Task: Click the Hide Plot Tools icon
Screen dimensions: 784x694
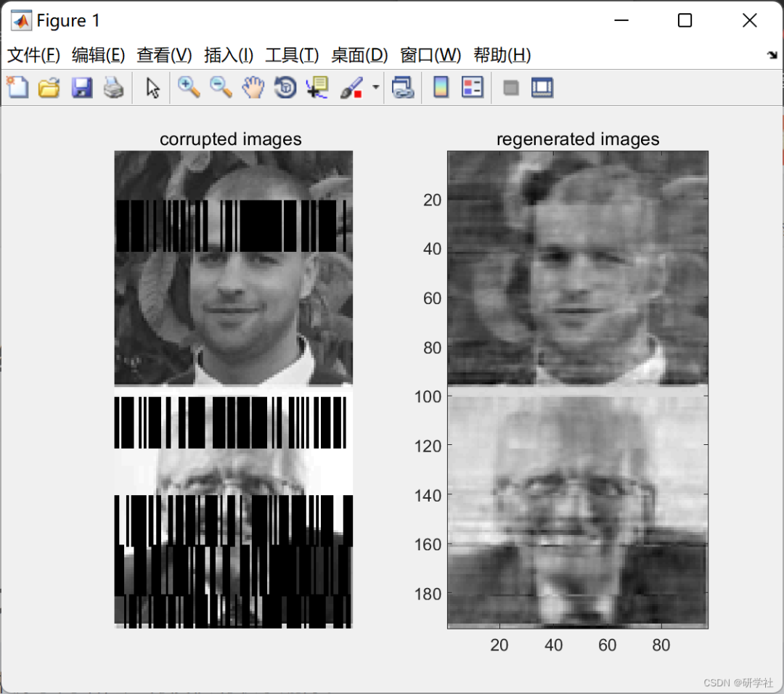Action: pos(510,88)
